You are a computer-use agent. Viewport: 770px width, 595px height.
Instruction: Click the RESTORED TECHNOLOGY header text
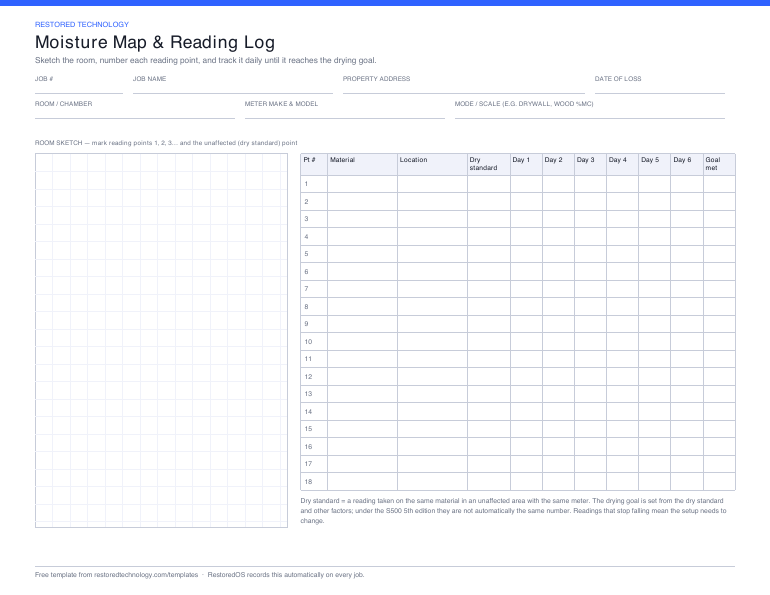tap(82, 24)
